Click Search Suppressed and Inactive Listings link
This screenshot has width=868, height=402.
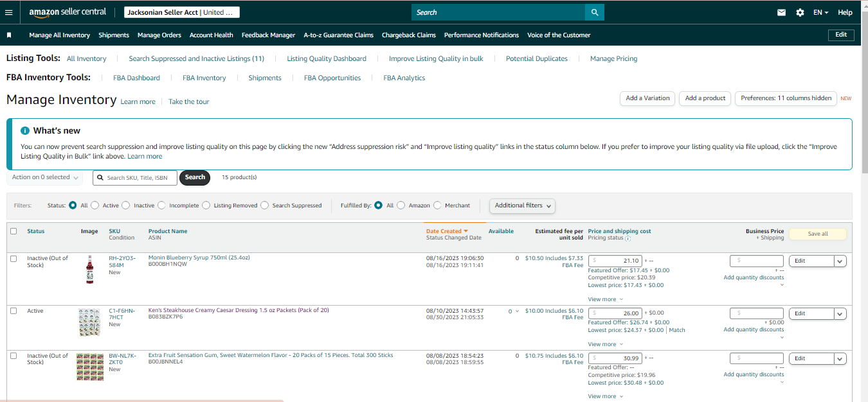(196, 58)
